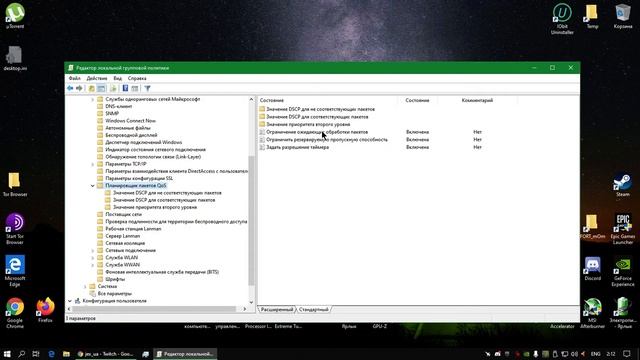Click the Export list toolbar icon

point(113,88)
